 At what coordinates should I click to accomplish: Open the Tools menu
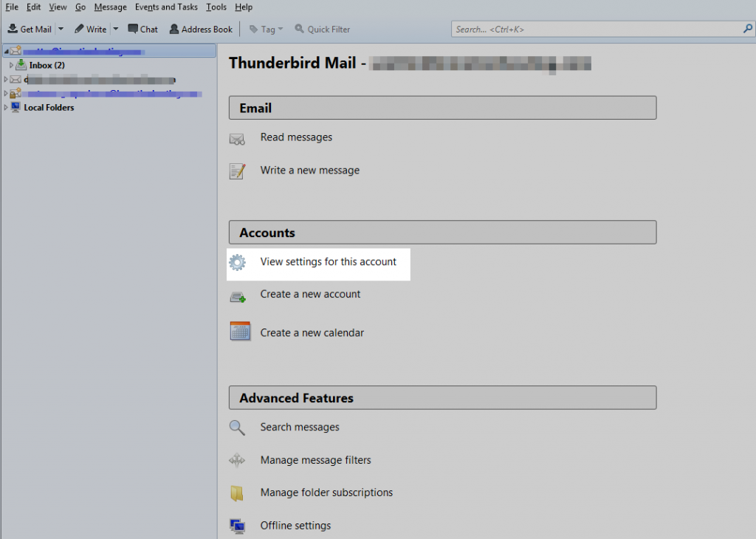click(x=216, y=7)
